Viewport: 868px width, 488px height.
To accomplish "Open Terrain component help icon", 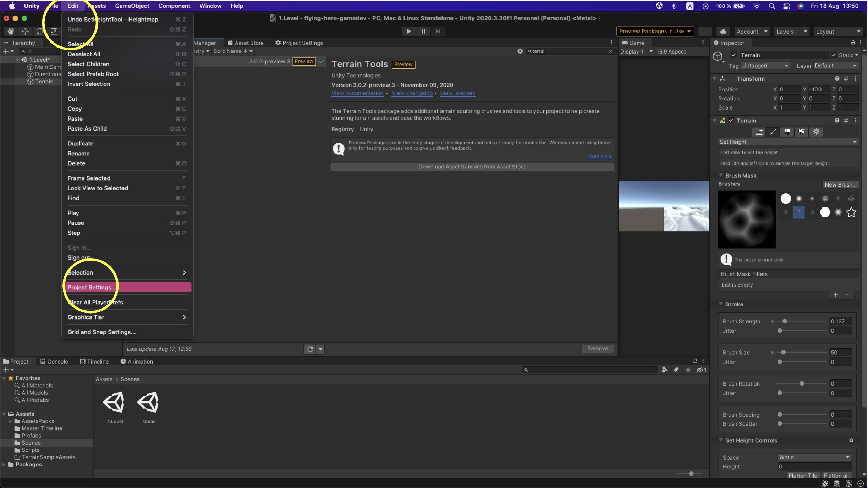I will tap(837, 121).
